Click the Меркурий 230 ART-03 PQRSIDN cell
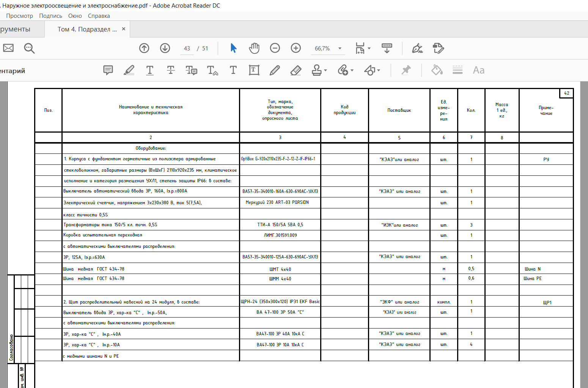 click(x=280, y=203)
